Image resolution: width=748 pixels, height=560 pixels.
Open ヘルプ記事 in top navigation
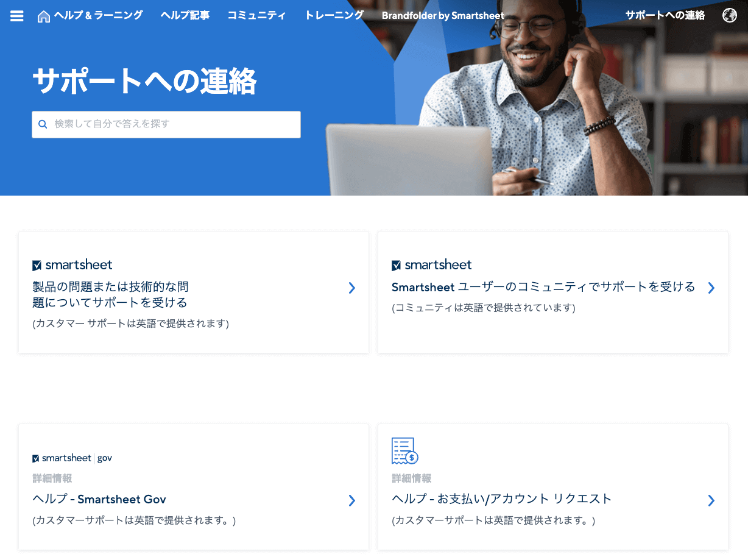[x=185, y=15]
